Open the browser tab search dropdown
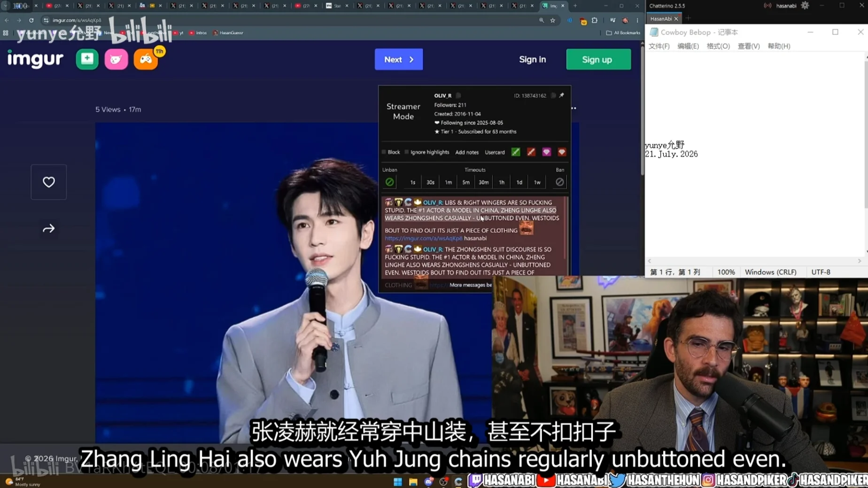Image resolution: width=868 pixels, height=488 pixels. pyautogui.click(x=5, y=6)
